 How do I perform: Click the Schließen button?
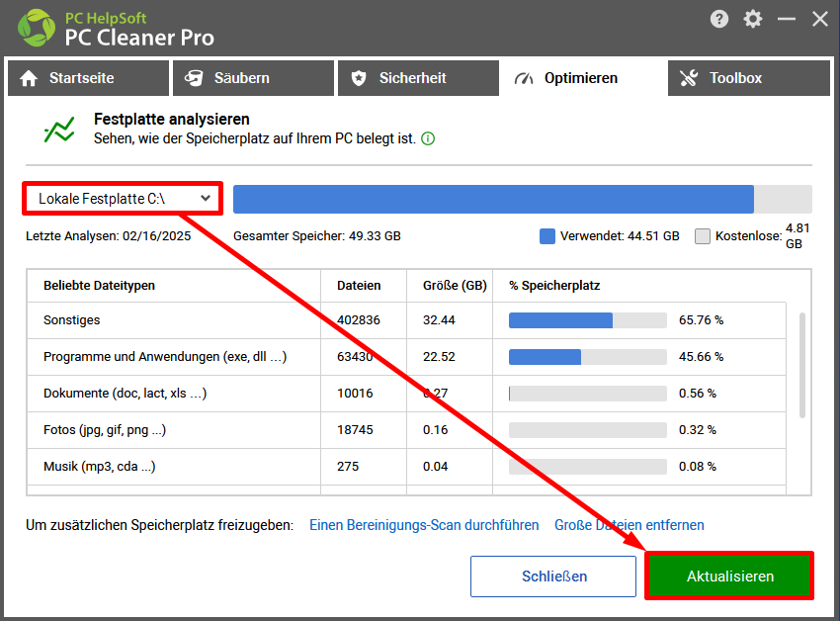pyautogui.click(x=553, y=577)
